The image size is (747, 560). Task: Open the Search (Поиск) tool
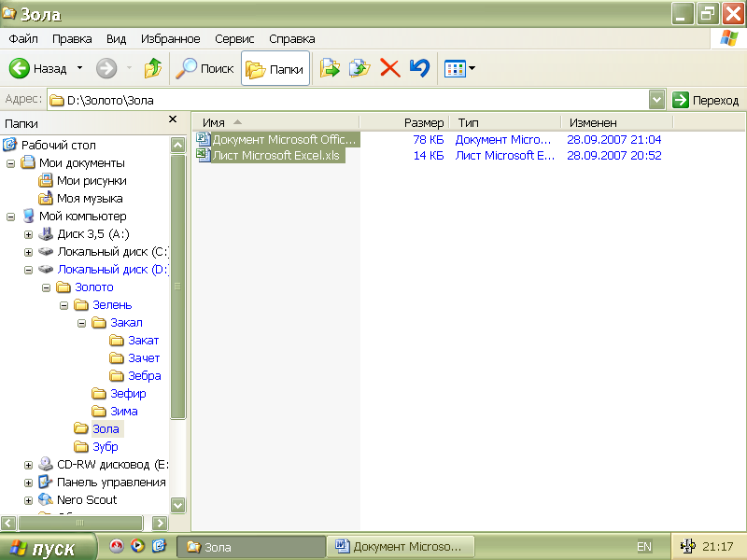click(x=206, y=68)
